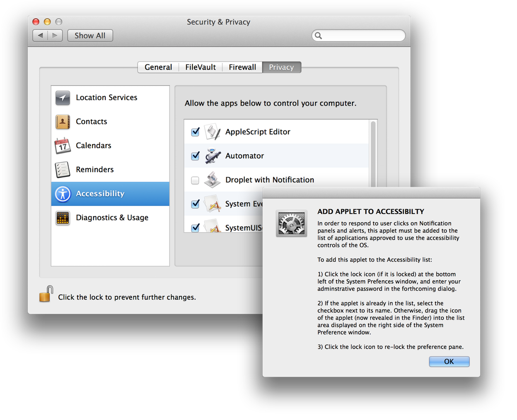Screen dimensions: 517x420
Task: Open the Firewall tab
Action: pyautogui.click(x=242, y=67)
